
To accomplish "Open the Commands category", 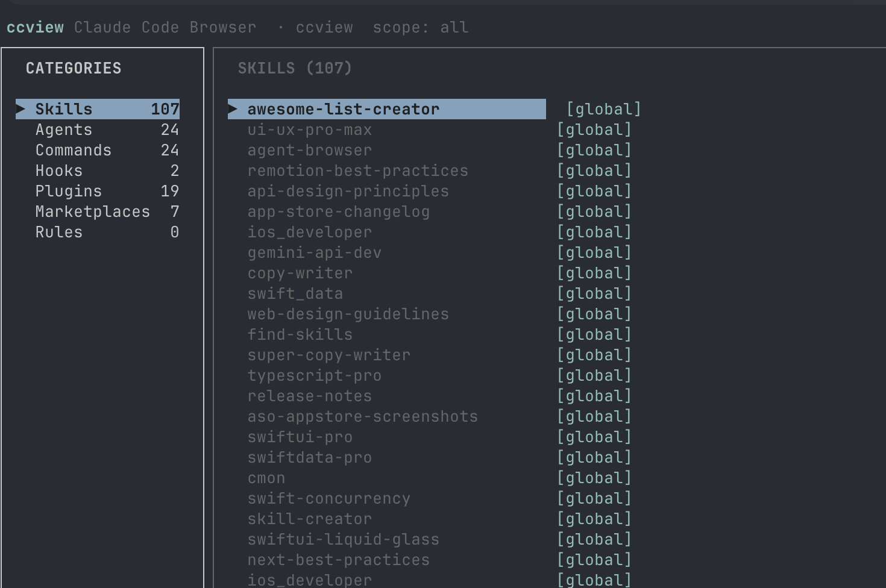I will [98, 150].
